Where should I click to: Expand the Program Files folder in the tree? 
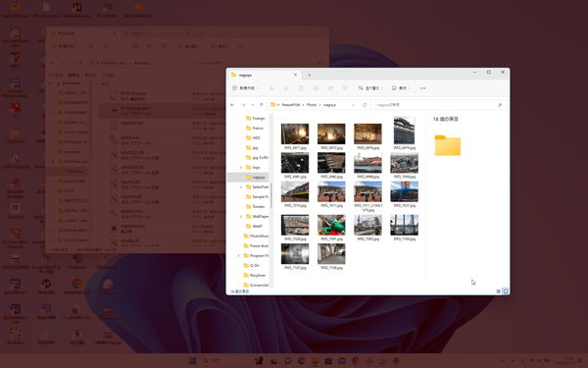(238, 255)
